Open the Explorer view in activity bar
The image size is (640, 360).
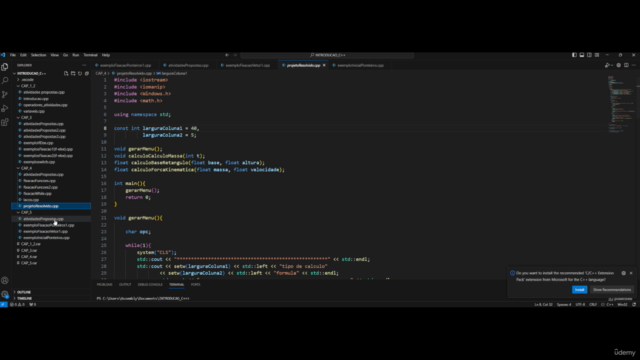tap(5, 67)
